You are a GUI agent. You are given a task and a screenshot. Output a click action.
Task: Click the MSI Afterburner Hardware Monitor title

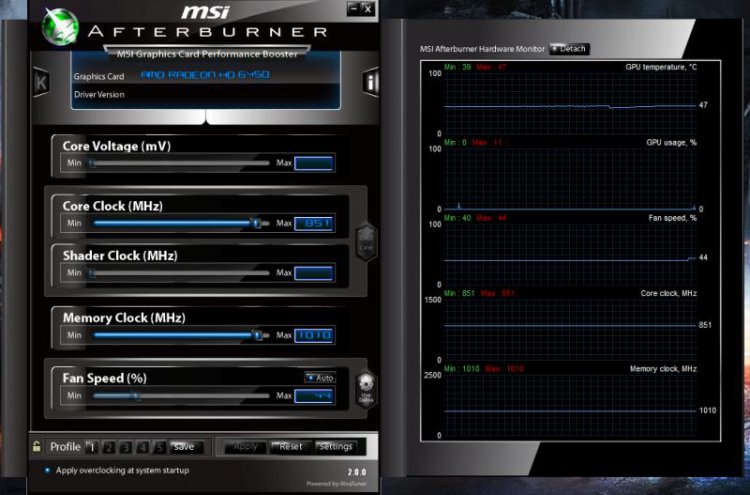coord(482,49)
